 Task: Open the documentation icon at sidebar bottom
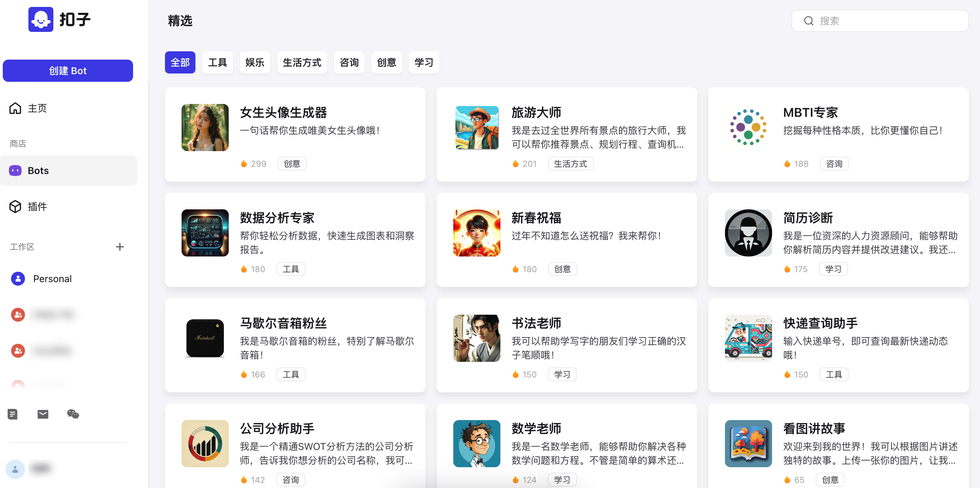(x=12, y=414)
